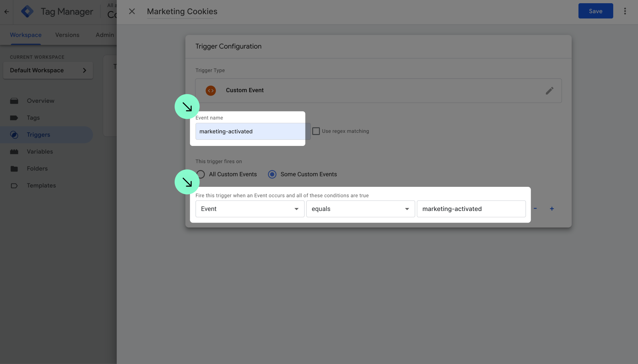Click the Overview icon in sidebar

[14, 101]
